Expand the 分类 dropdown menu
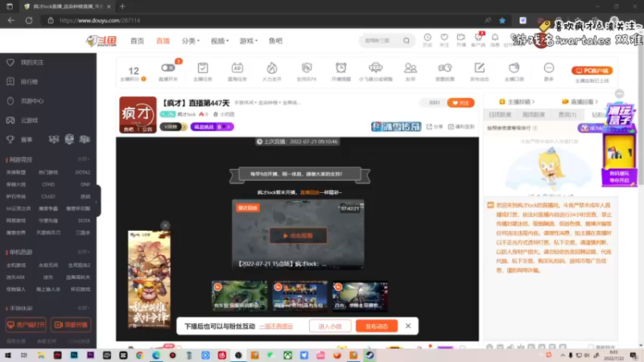This screenshot has height=362, width=644. click(190, 41)
